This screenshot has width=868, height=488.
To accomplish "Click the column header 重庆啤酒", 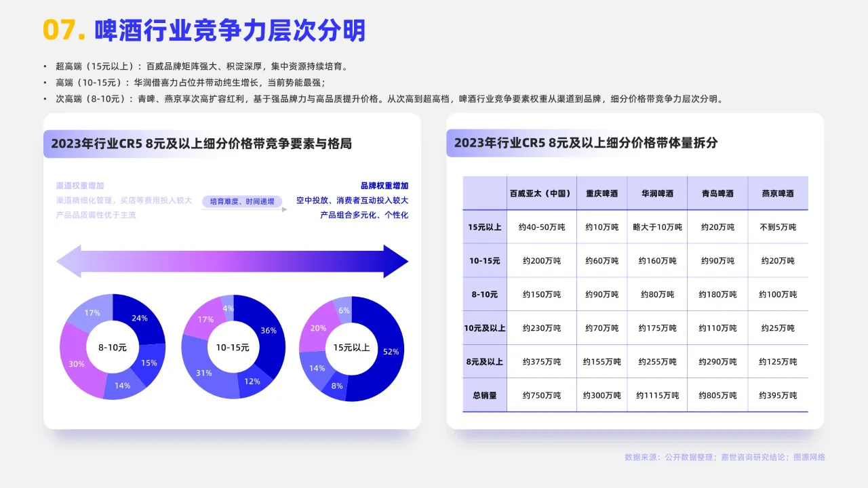I will 601,193.
